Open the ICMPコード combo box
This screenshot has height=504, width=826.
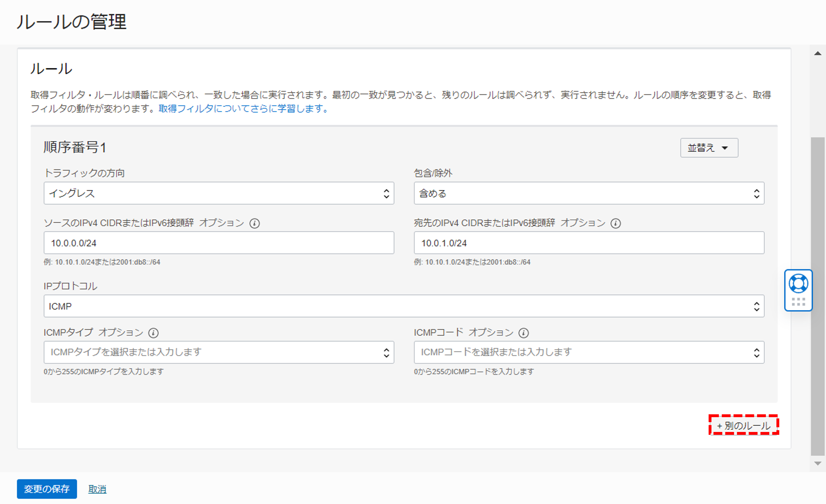point(589,352)
